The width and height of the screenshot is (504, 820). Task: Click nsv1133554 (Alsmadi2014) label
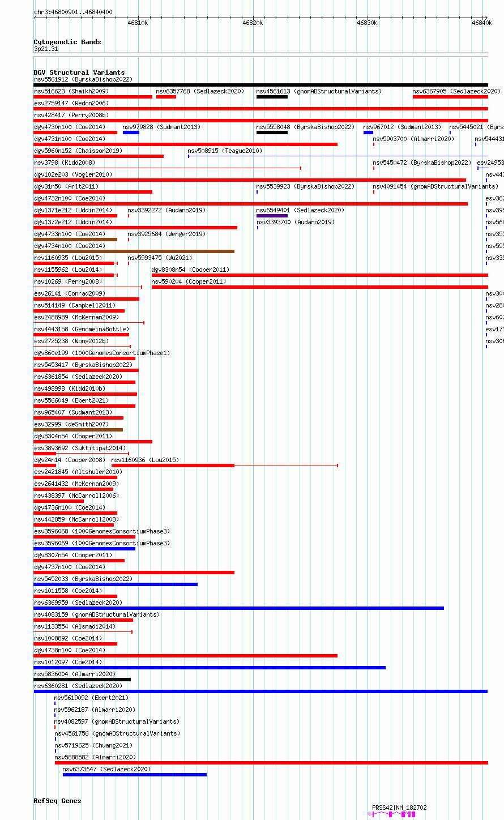coord(74,626)
